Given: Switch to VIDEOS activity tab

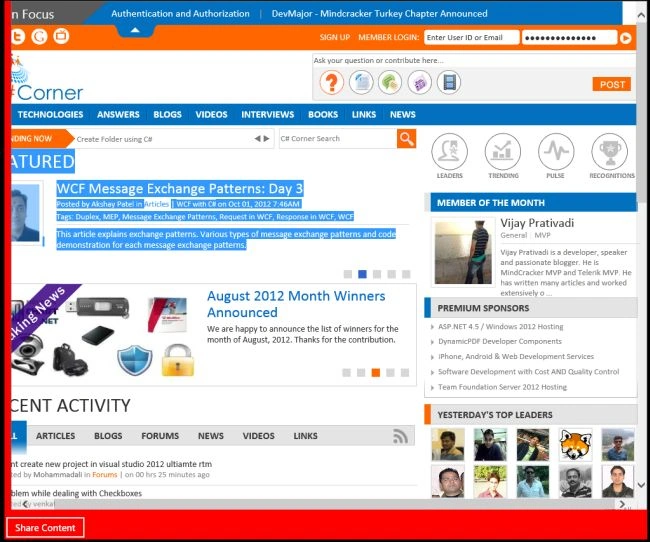Looking at the screenshot, I should point(259,436).
